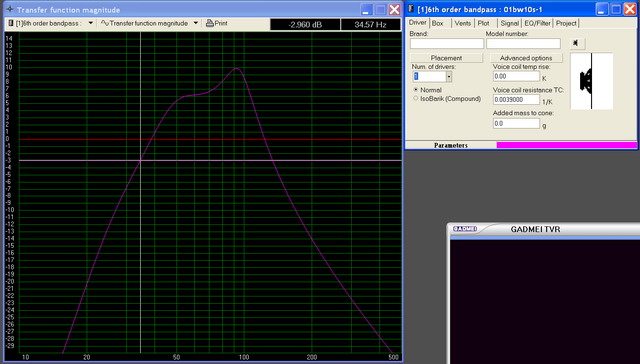Click the Brand input field
The width and height of the screenshot is (640, 364).
click(447, 44)
